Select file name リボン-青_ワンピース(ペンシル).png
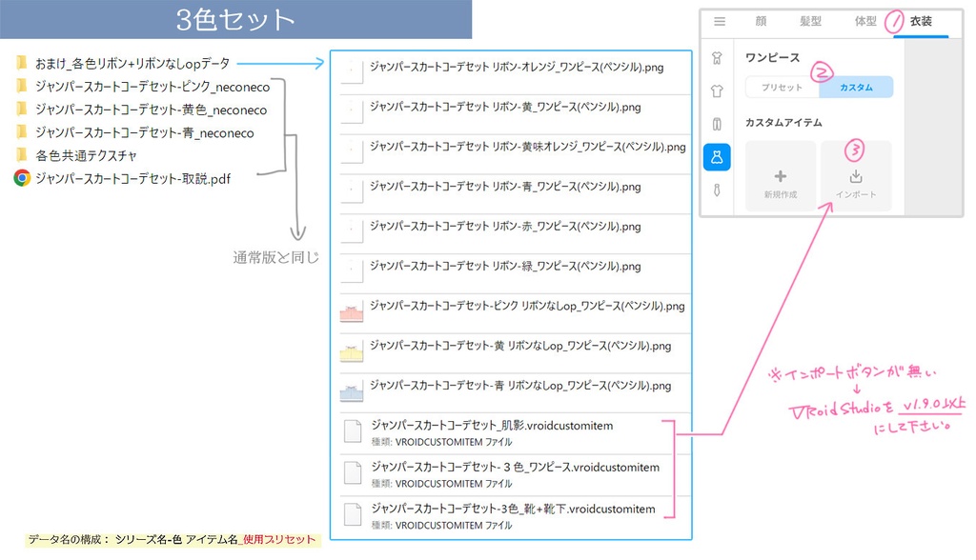 (505, 187)
